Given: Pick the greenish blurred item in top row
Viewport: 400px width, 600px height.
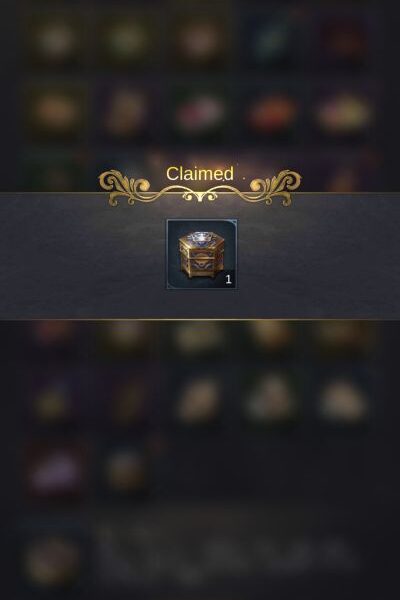Looking at the screenshot, I should [x=126, y=39].
